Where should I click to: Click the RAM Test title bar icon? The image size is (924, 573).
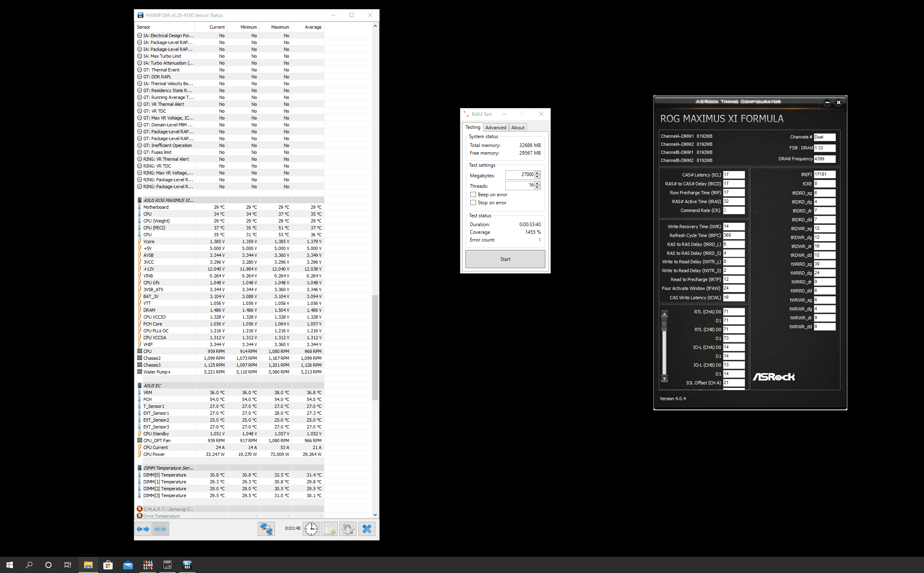466,114
